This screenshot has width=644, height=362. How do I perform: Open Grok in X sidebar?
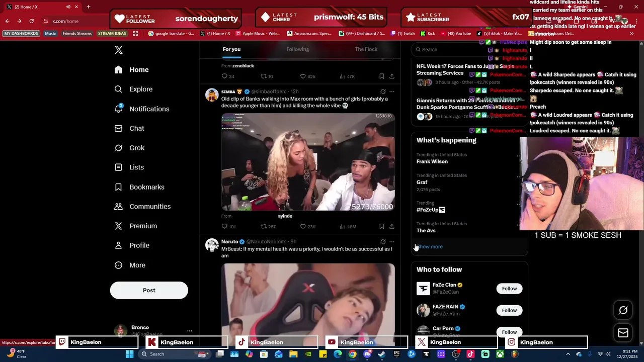129,148
